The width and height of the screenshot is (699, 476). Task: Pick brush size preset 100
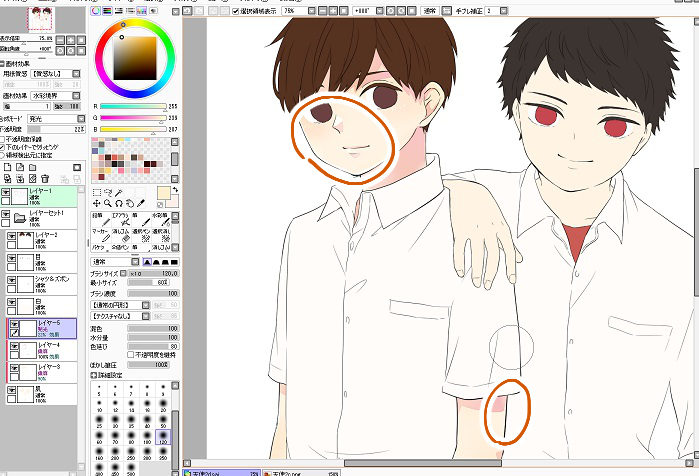point(147,437)
